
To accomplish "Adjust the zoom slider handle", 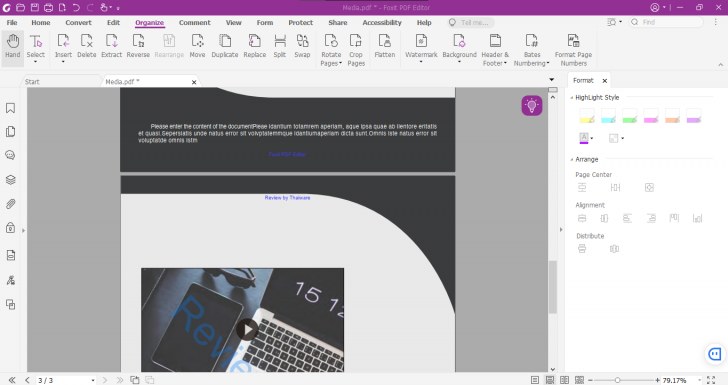I will [x=618, y=380].
